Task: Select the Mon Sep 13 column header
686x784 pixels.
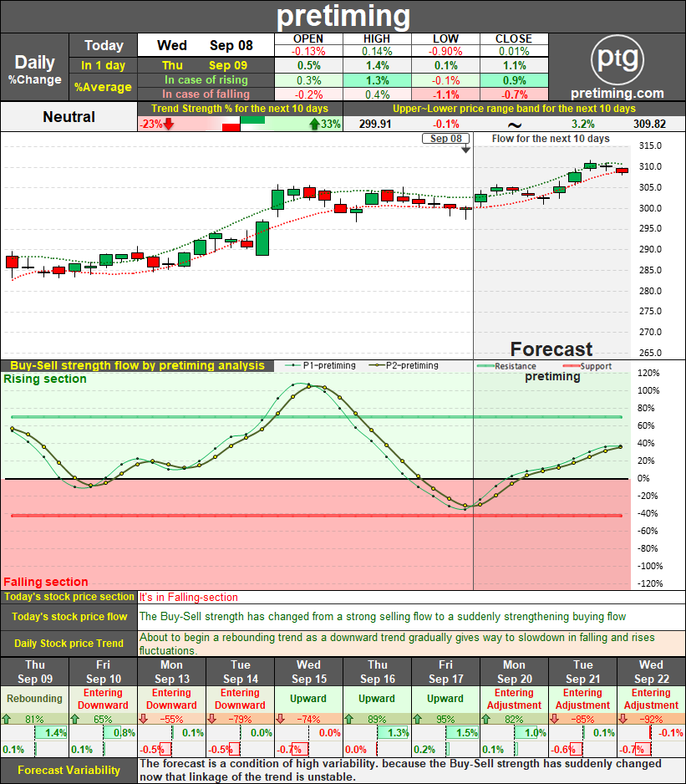Action: pyautogui.click(x=171, y=671)
